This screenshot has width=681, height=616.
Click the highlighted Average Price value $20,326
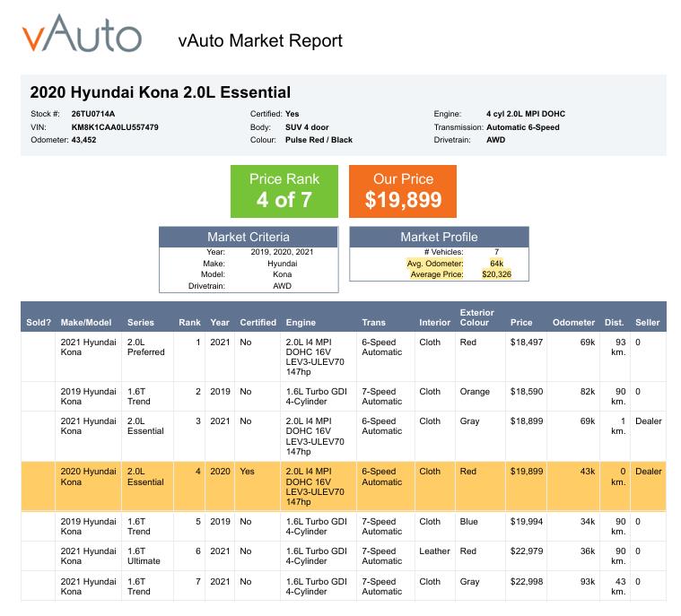tap(496, 274)
